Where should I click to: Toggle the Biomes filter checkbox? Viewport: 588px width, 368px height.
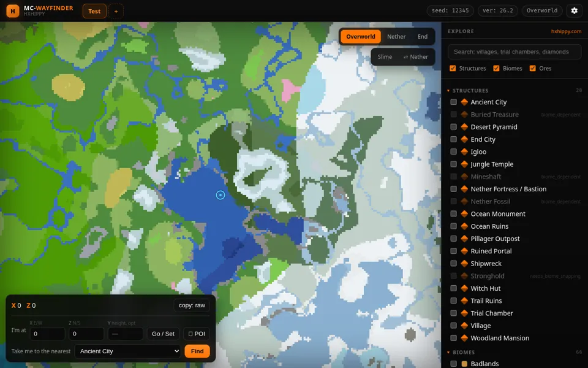[496, 68]
